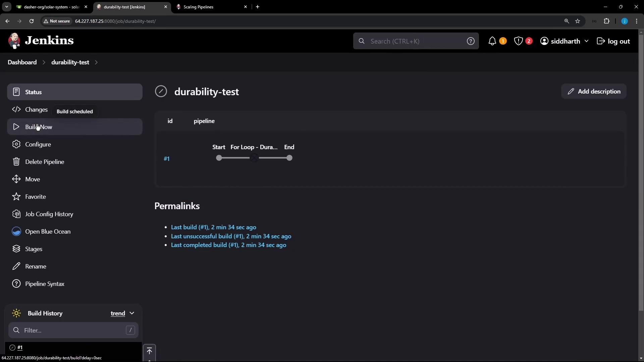
Task: Open the Last unsuccessful build permalink
Action: (x=231, y=236)
